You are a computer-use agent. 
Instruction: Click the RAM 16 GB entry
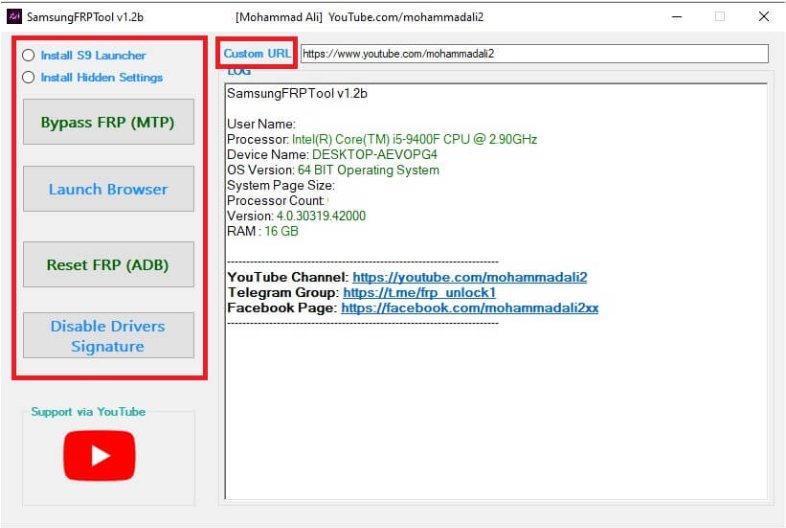(x=263, y=231)
